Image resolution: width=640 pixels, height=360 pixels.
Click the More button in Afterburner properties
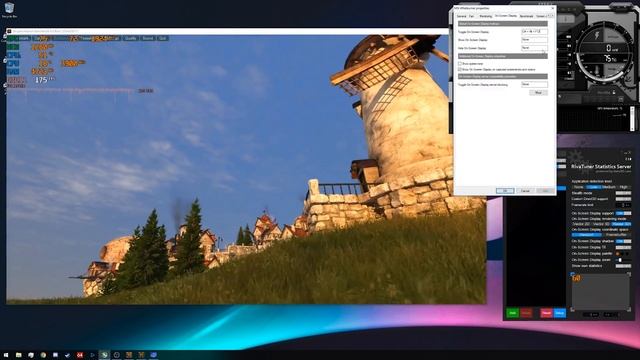pyautogui.click(x=538, y=93)
